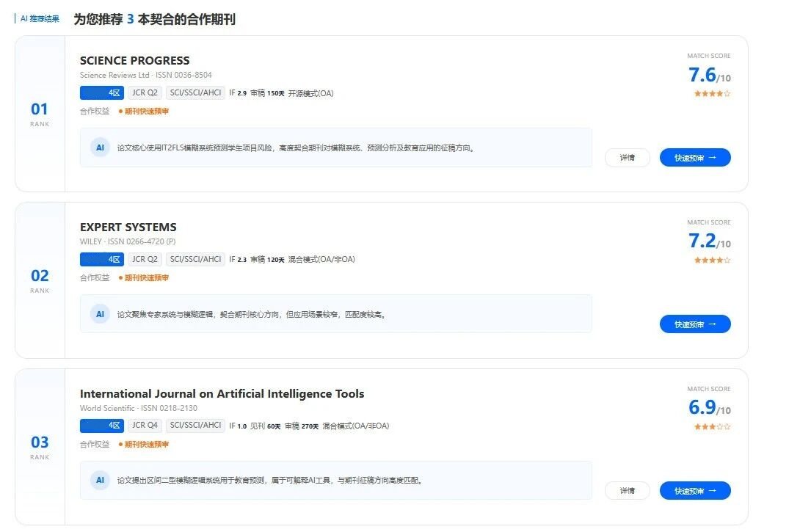Click the 7.6/10 match score

pyautogui.click(x=709, y=75)
